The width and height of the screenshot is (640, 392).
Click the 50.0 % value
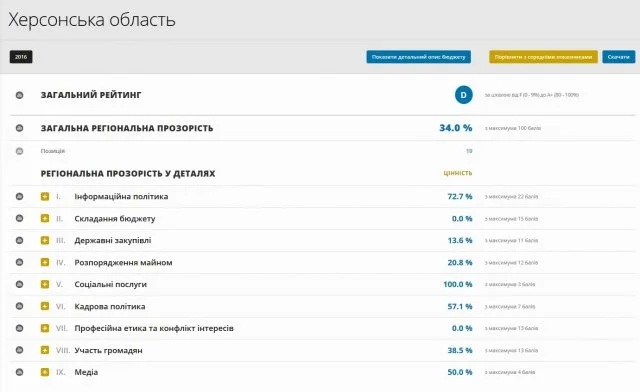[x=460, y=372]
